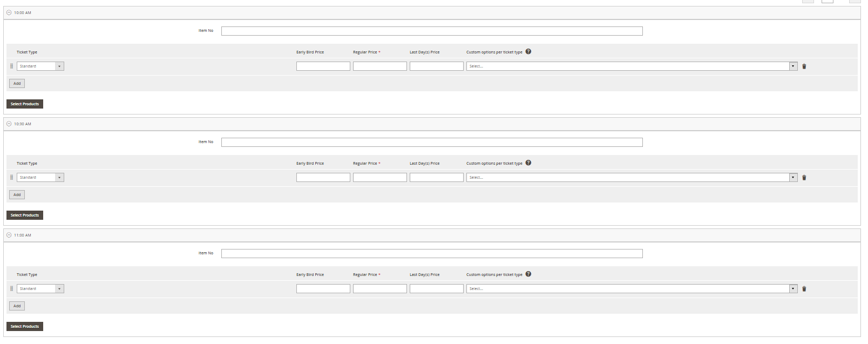Focus Item No field in 10:00 AM section
This screenshot has width=868, height=344.
pyautogui.click(x=432, y=31)
